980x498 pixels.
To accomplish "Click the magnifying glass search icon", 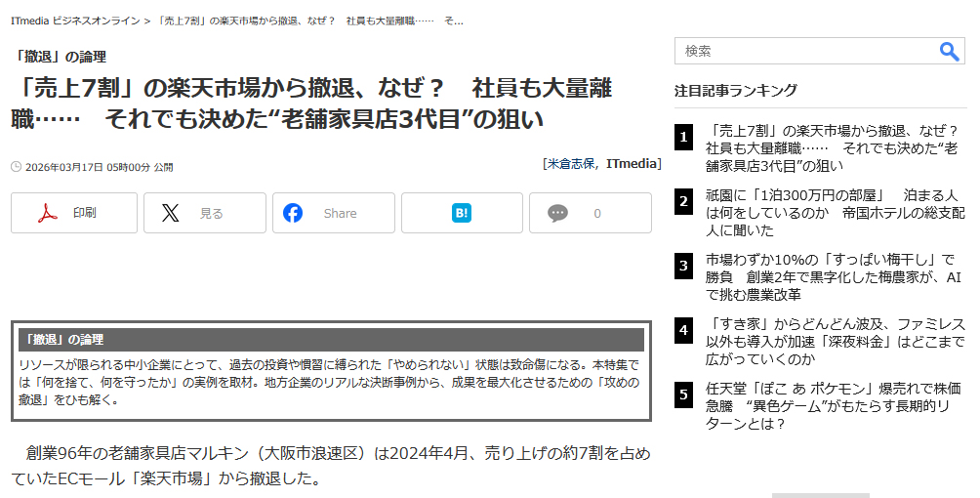I will tap(949, 52).
